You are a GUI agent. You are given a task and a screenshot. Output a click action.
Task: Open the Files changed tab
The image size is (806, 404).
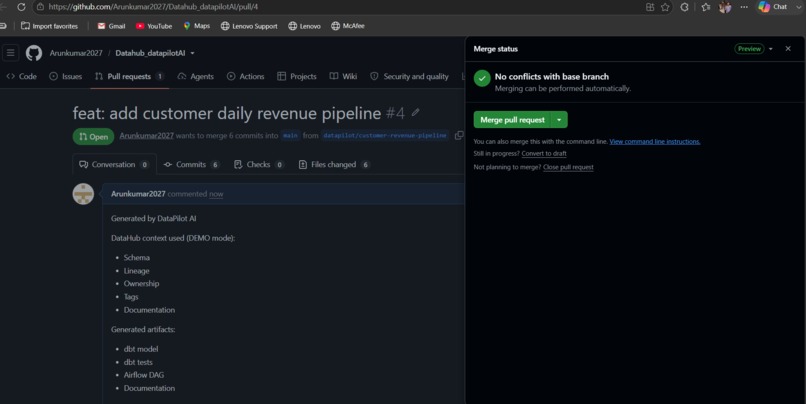click(334, 164)
